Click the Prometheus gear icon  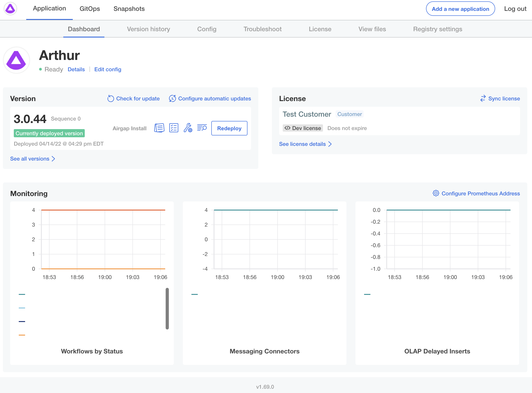point(436,193)
